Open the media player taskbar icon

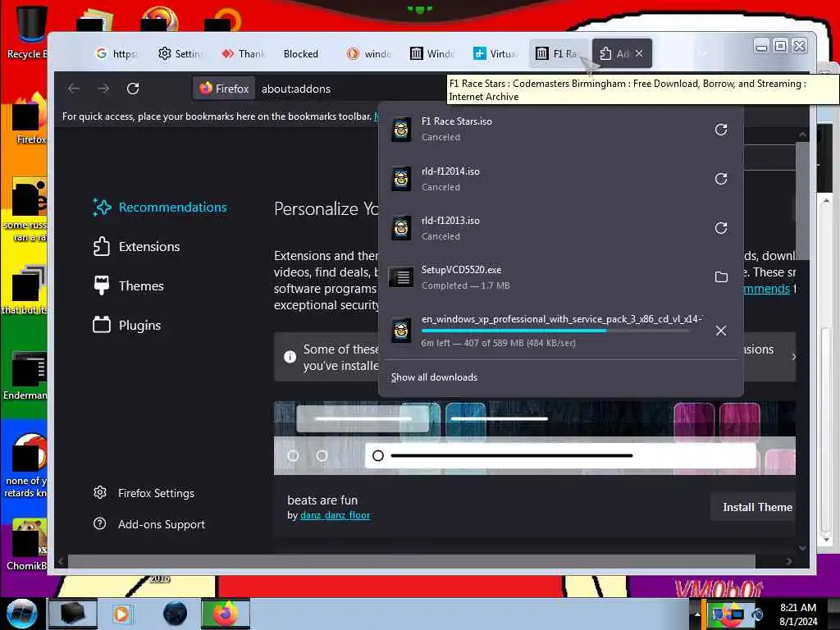[121, 614]
